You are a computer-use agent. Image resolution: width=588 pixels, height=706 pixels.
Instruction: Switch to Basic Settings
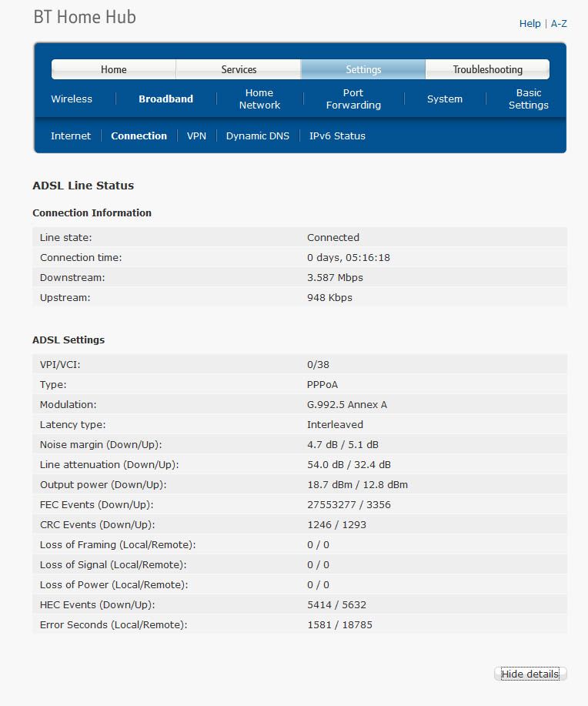tap(529, 99)
